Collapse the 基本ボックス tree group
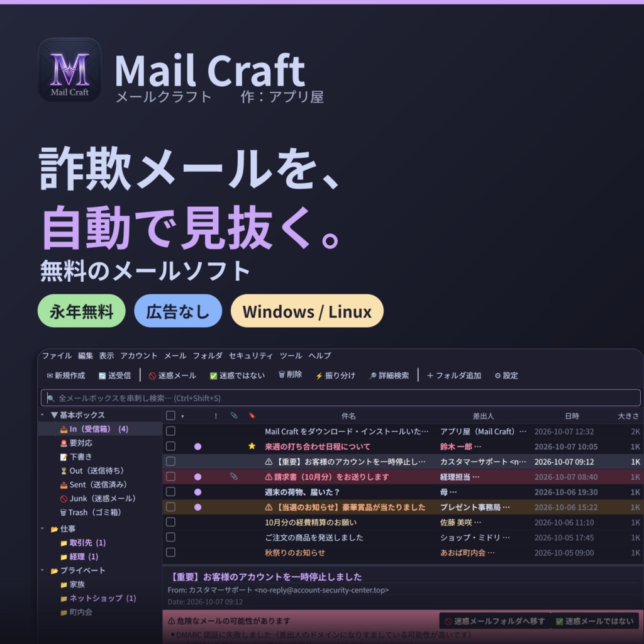 pyautogui.click(x=42, y=415)
